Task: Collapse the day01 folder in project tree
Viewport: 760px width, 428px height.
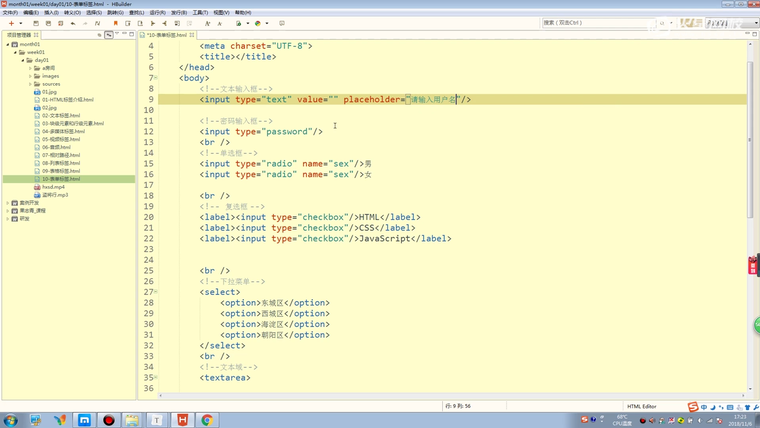Action: pos(23,60)
